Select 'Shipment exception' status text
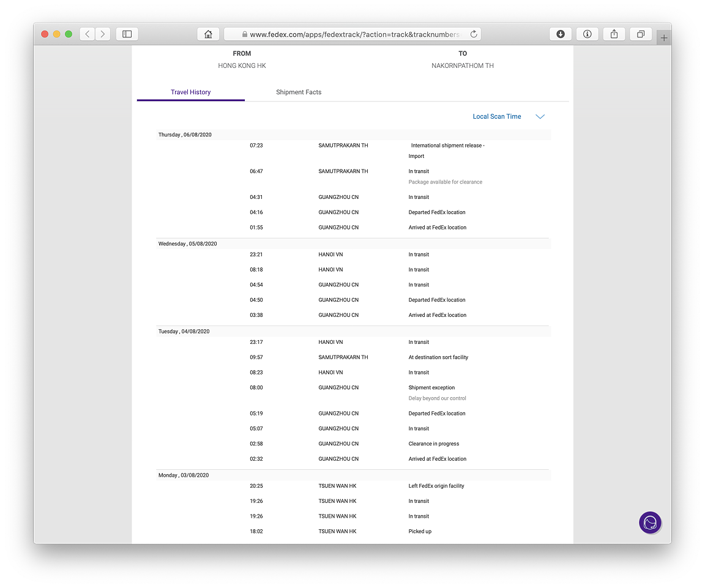 (x=431, y=387)
